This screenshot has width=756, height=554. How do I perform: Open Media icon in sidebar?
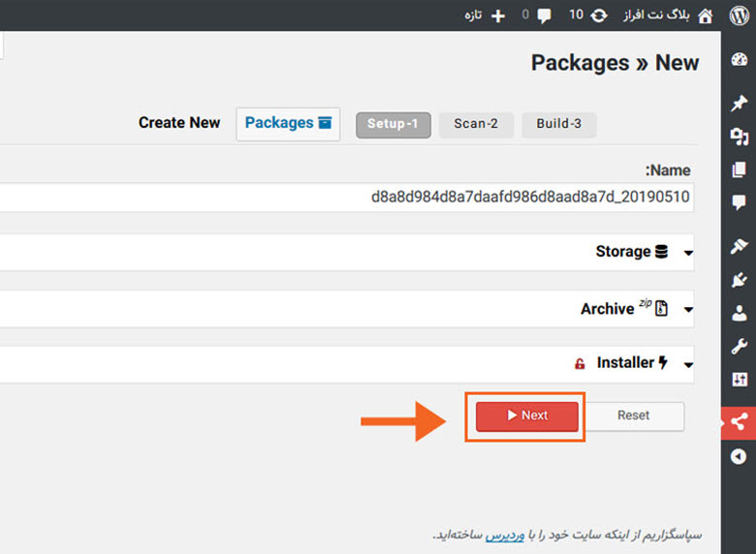740,137
